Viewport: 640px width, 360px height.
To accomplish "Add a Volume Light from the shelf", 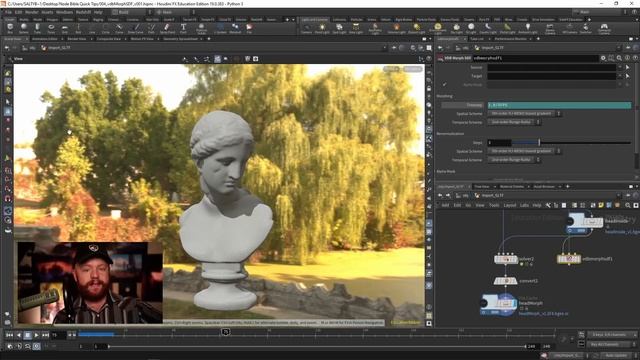I will (396, 29).
